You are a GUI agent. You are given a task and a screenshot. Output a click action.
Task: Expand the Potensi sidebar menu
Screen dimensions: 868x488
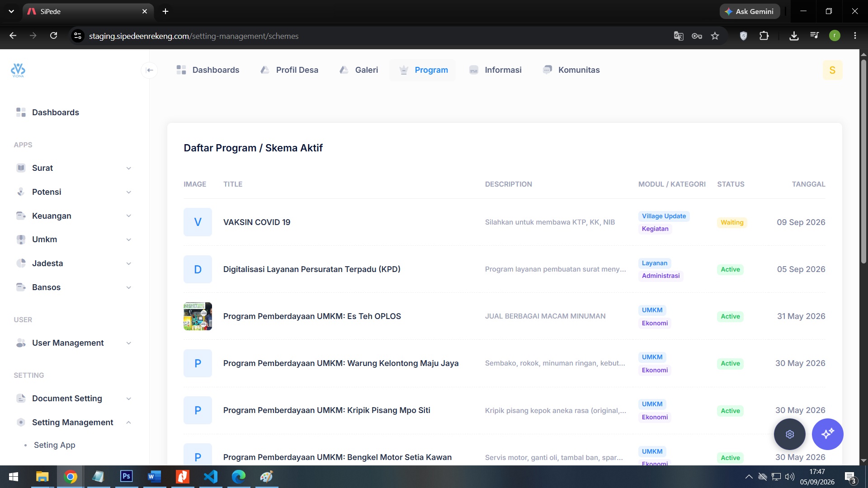click(74, 192)
